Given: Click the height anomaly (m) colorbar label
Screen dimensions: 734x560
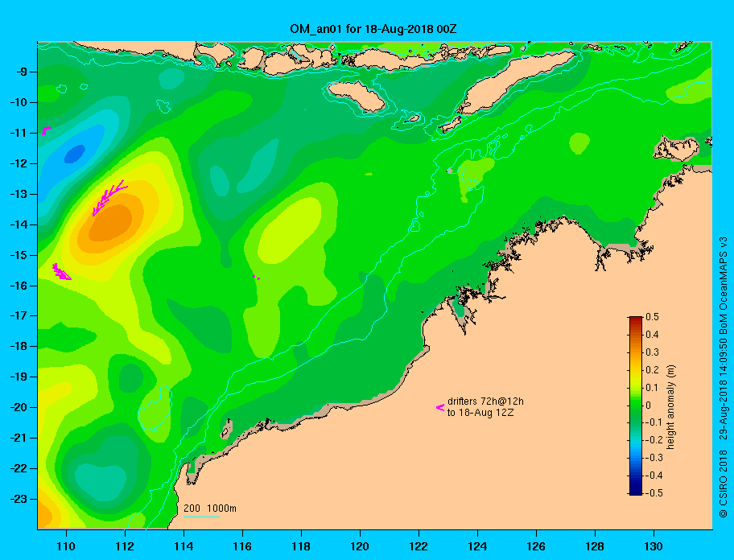Looking at the screenshot, I should click(670, 407).
